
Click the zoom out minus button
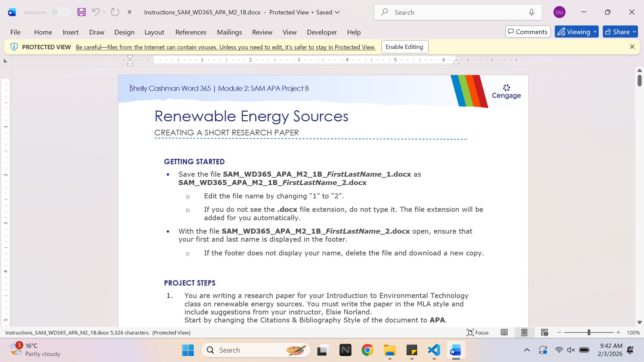559,333
